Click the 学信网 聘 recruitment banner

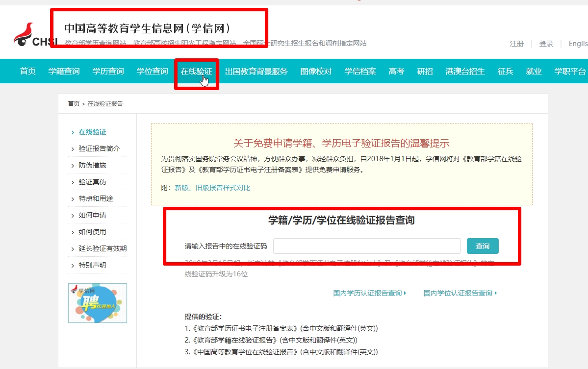(x=98, y=303)
